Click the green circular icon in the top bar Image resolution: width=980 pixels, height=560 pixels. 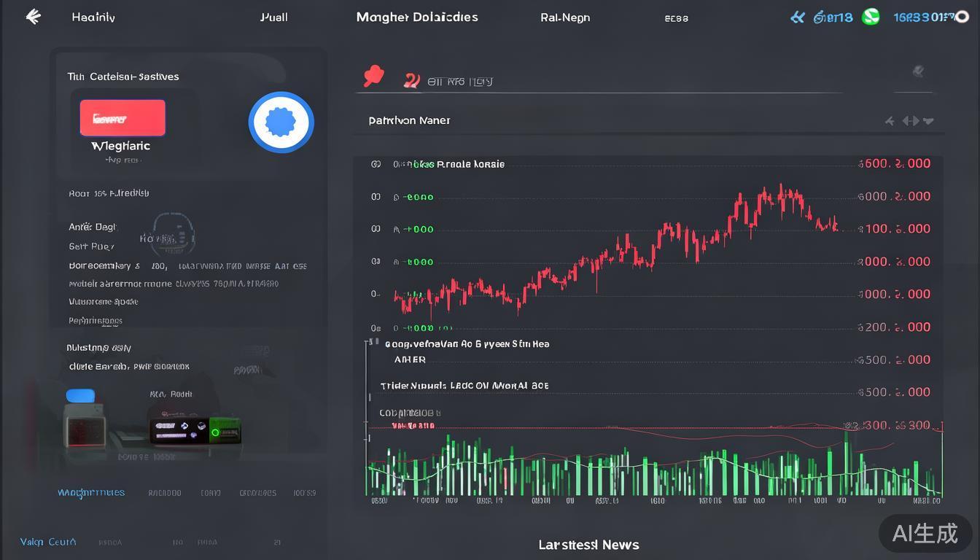click(x=871, y=17)
